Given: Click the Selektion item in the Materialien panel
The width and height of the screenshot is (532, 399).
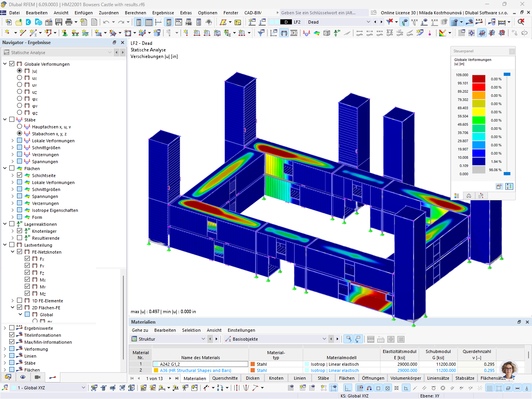Looking at the screenshot, I should (x=191, y=330).
